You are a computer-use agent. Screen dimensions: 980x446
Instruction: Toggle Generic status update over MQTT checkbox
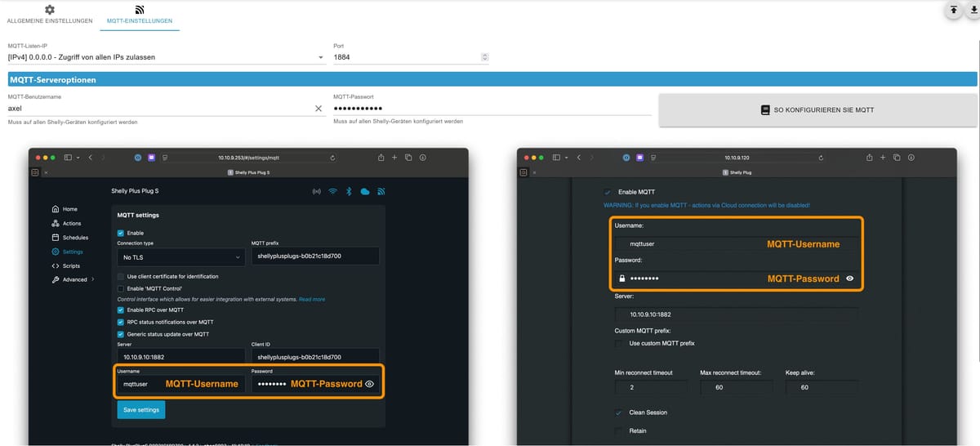(x=121, y=333)
